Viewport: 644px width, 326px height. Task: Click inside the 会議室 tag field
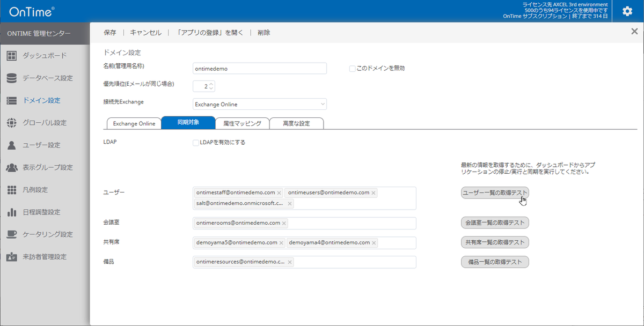coord(304,223)
